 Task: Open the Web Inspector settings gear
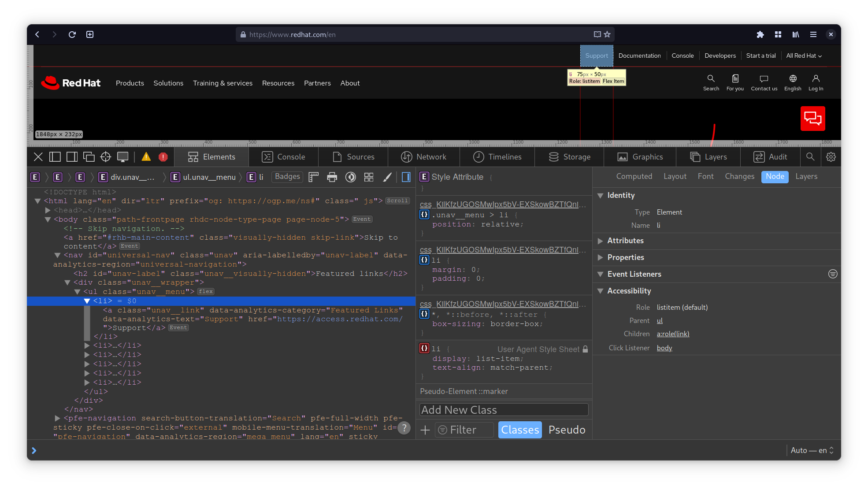coord(831,157)
